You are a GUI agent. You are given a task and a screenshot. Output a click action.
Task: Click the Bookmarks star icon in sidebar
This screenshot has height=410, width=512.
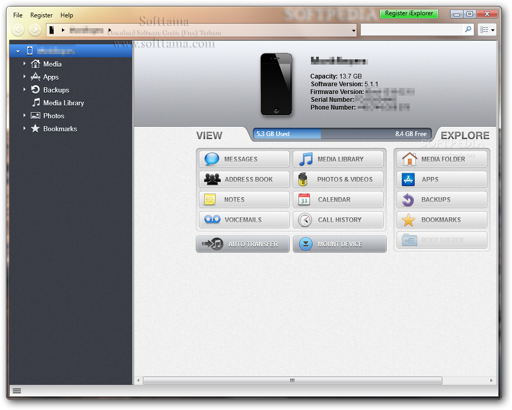tap(35, 128)
